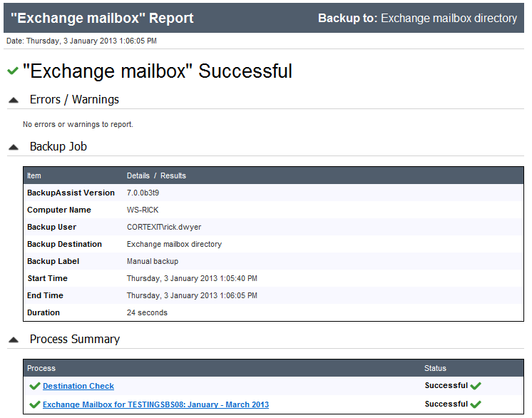Click the Duration value 24 seconds

click(x=147, y=312)
